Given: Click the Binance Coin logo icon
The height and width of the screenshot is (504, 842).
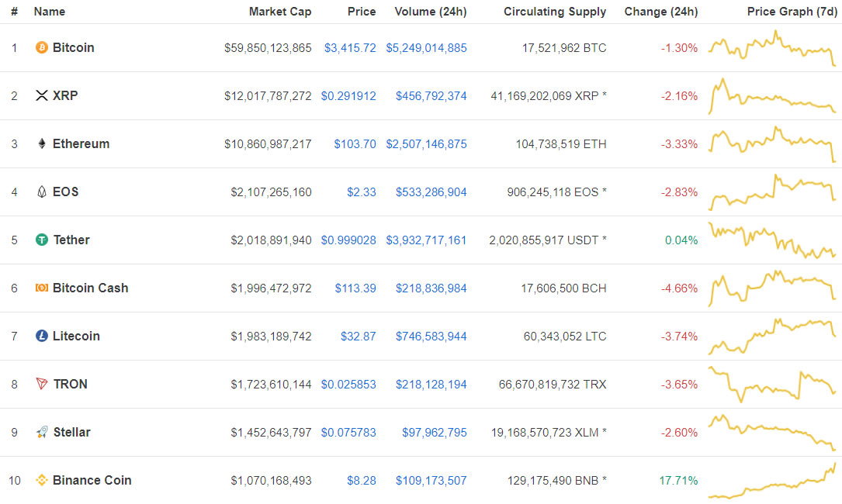Looking at the screenshot, I should pyautogui.click(x=41, y=480).
